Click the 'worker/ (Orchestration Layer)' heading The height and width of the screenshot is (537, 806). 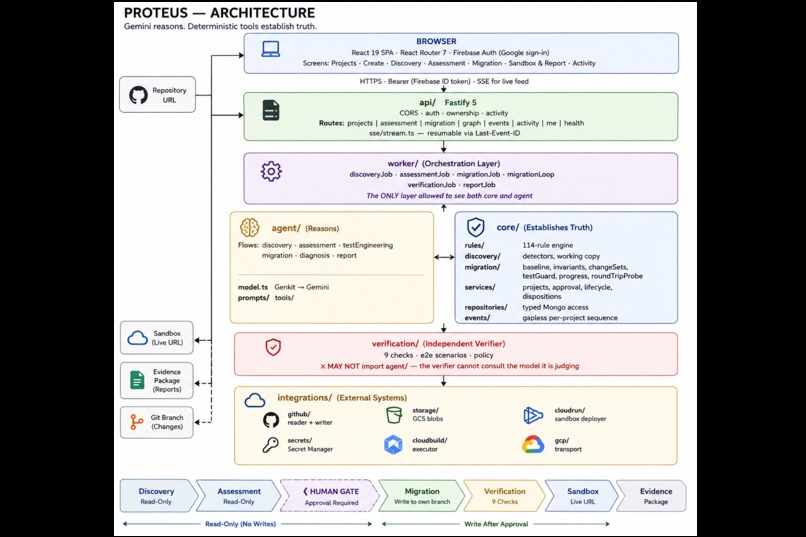444,163
